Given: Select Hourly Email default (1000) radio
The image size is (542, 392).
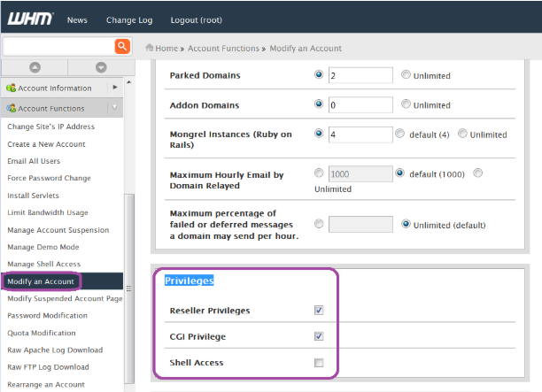Looking at the screenshot, I should [400, 173].
